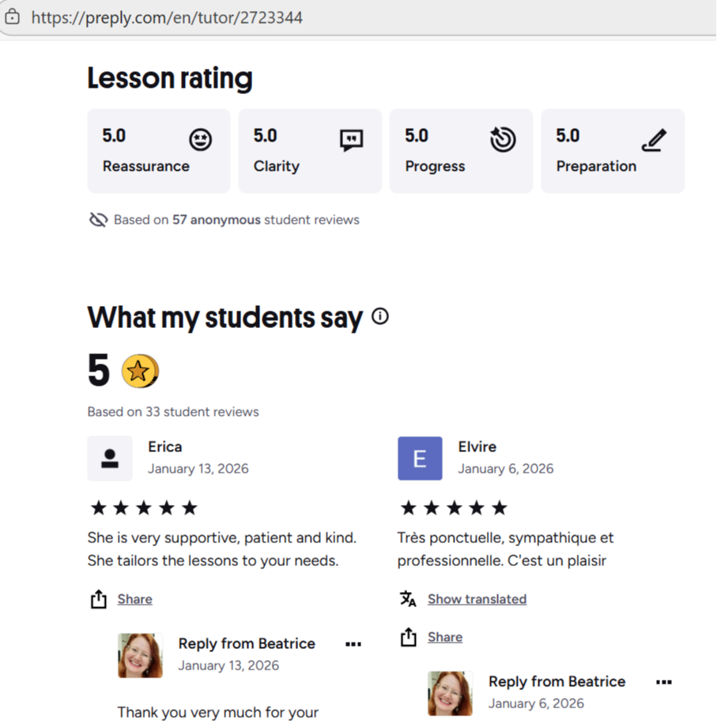Image resolution: width=717 pixels, height=728 pixels.
Task: Open three-dot menu on Beatrice's January 6 reply
Action: (664, 682)
